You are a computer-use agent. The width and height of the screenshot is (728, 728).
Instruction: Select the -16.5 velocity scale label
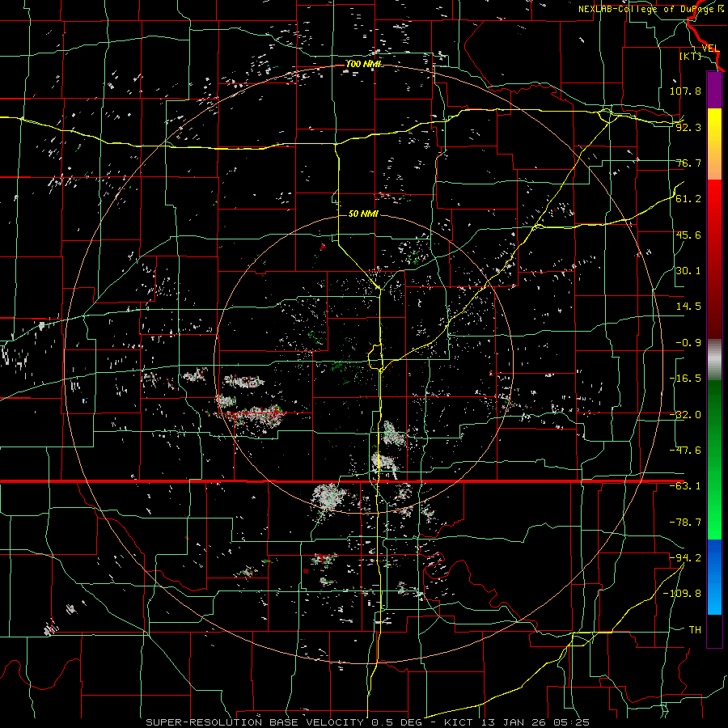point(685,379)
